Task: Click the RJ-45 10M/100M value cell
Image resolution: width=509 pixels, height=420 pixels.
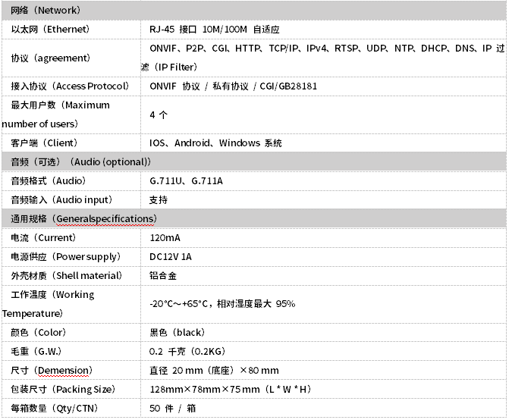Action: pos(215,30)
